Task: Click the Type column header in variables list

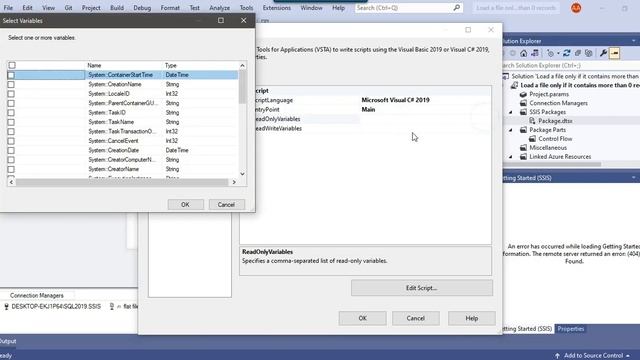Action: pos(171,65)
